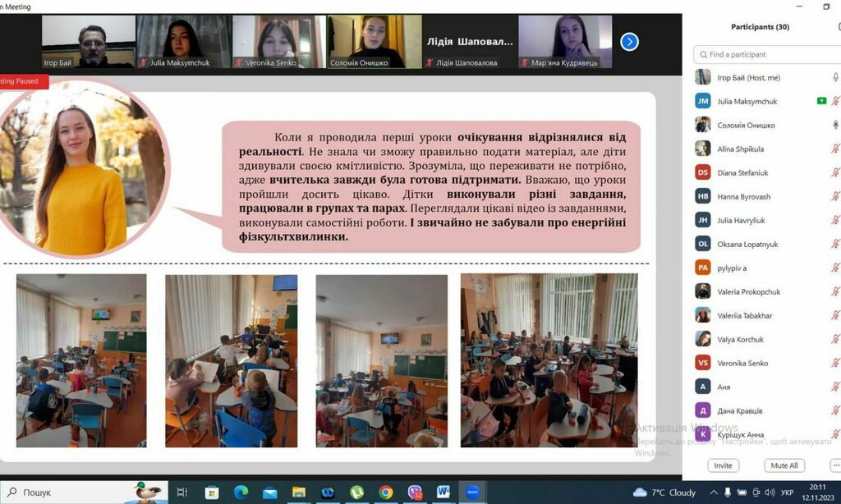The height and width of the screenshot is (504, 841).
Task: Show next page of video thumbnails
Action: 629,41
